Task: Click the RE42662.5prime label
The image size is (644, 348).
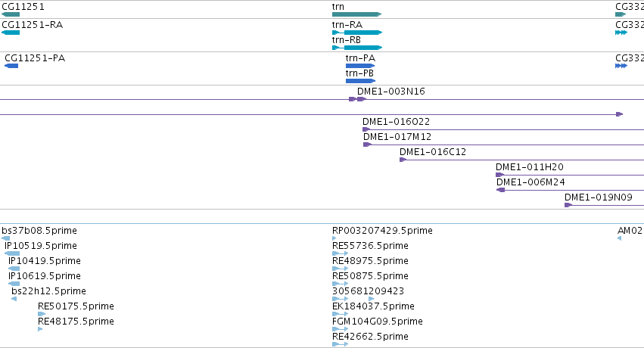Action: pos(371,337)
